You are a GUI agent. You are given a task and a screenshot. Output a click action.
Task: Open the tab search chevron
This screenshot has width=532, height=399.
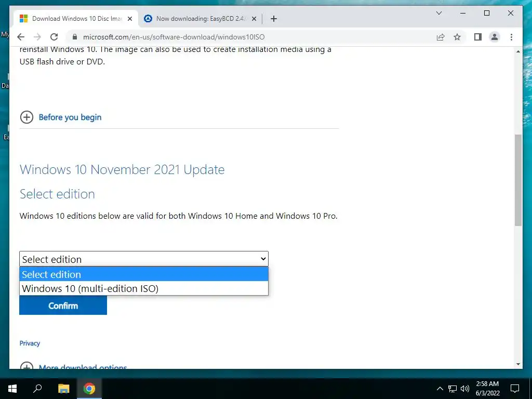438,13
